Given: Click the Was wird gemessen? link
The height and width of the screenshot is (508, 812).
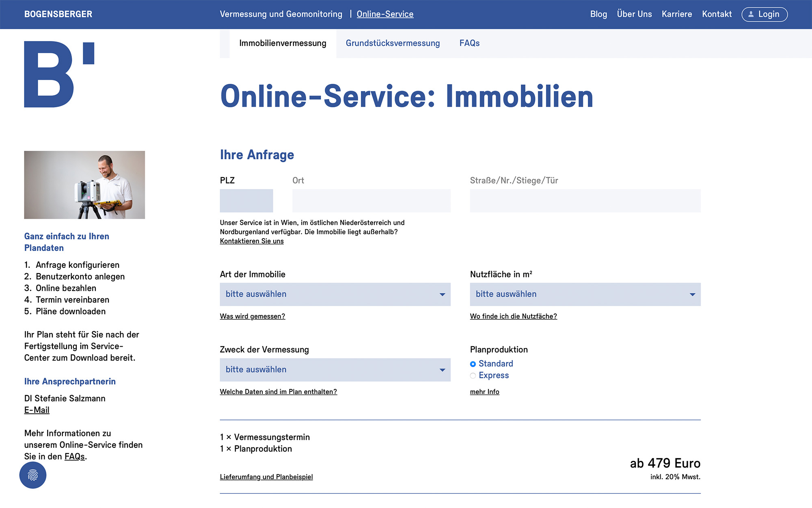Looking at the screenshot, I should pyautogui.click(x=253, y=316).
